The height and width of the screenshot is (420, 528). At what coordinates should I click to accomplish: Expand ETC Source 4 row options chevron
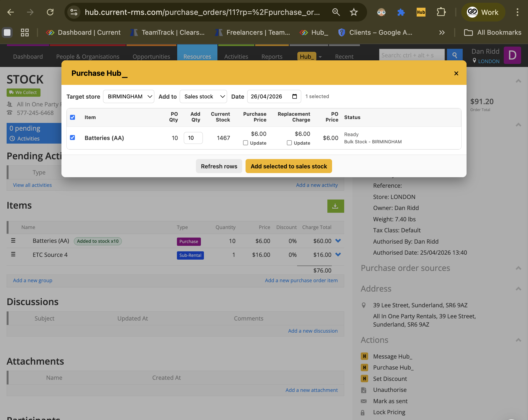pyautogui.click(x=338, y=254)
